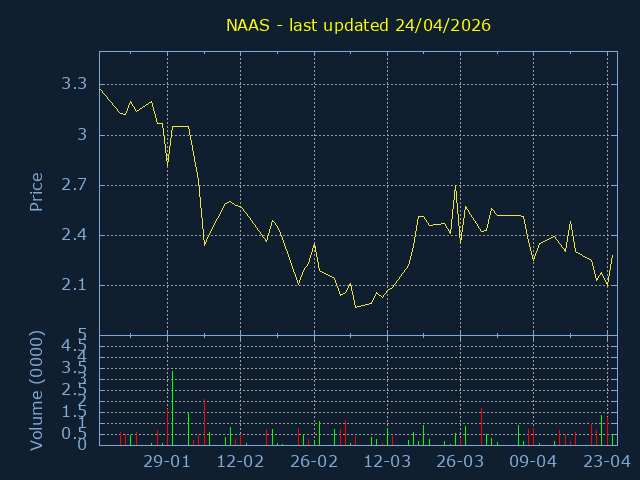Select the 12-02 date tick label
The image size is (640, 480).
point(240,462)
